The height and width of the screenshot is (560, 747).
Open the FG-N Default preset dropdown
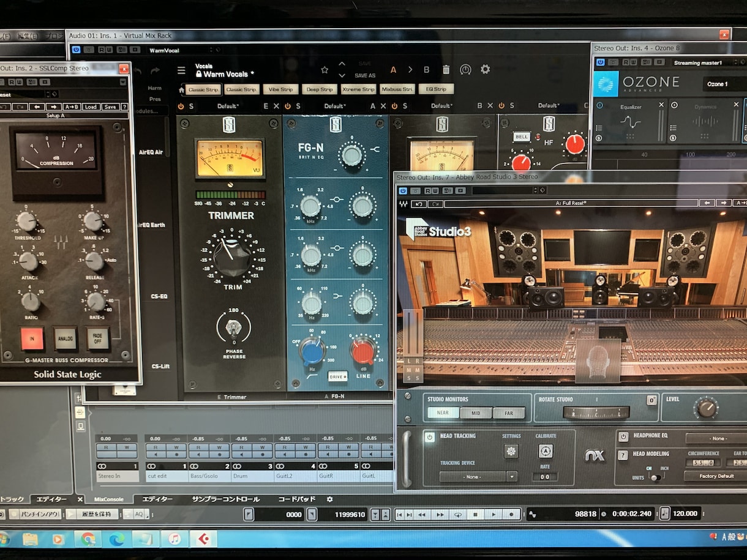coord(334,106)
